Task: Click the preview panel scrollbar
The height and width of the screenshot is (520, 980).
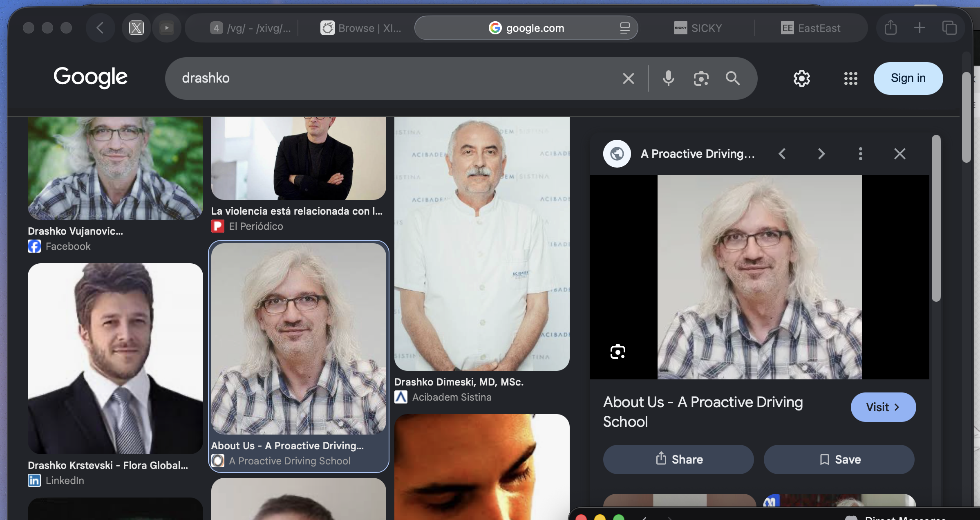Action: click(x=936, y=218)
